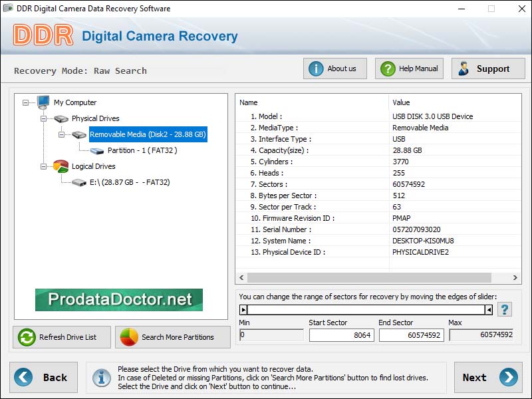The width and height of the screenshot is (532, 399).
Task: Click the Back button
Action: (45, 377)
